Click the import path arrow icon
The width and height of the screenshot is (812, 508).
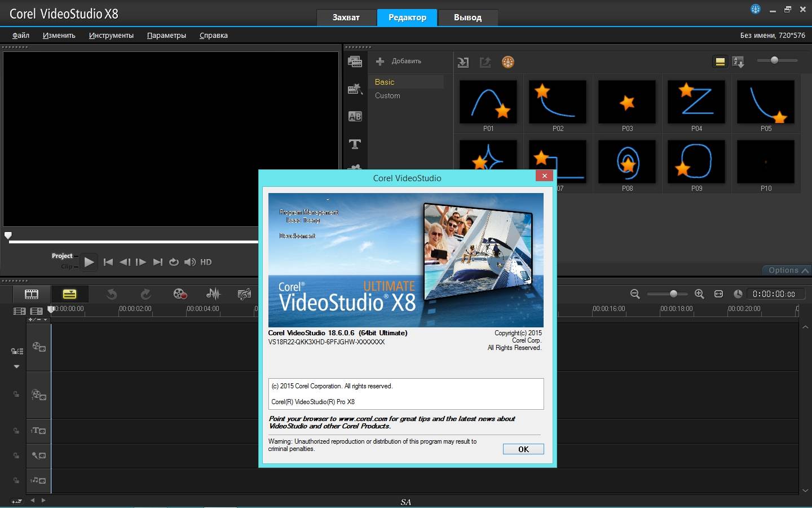[463, 62]
